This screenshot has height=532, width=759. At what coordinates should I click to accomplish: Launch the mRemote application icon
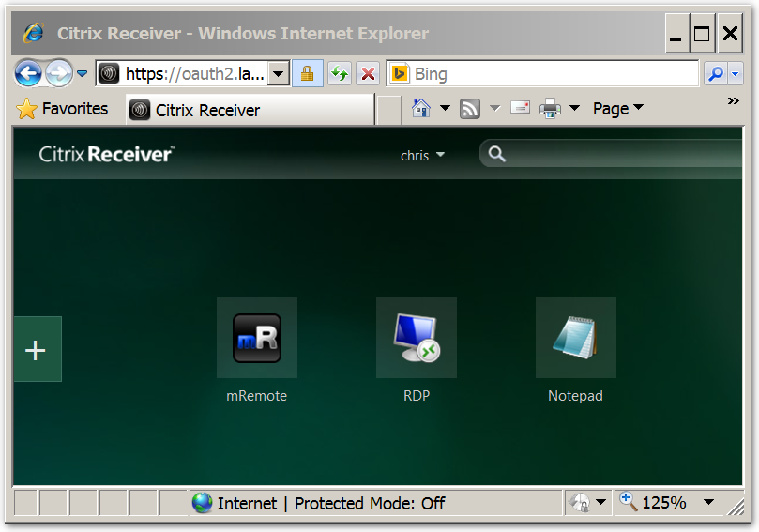256,339
